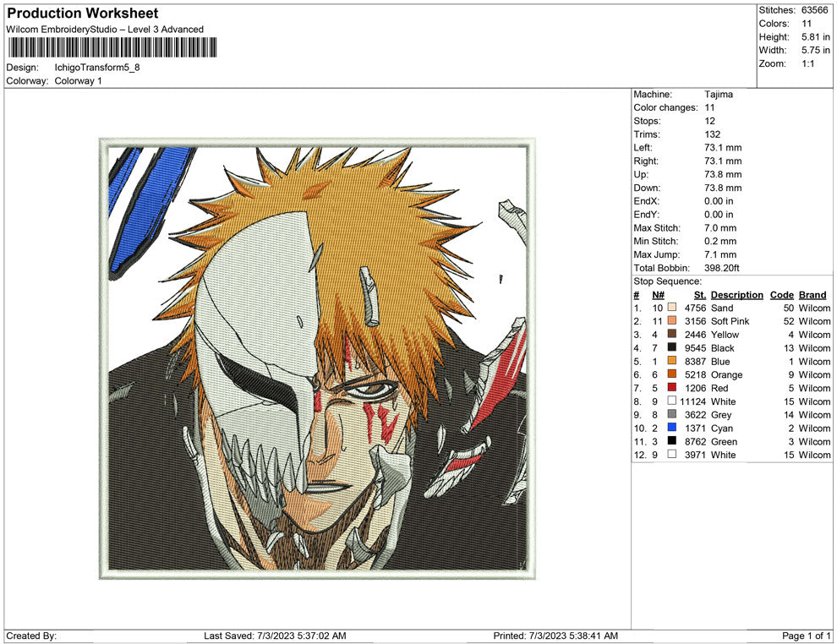Click the 'Colorway 1' value
This screenshot has height=644, width=837.
pos(78,80)
